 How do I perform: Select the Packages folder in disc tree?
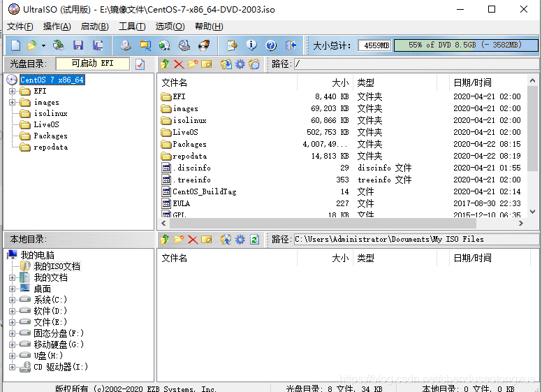[50, 136]
